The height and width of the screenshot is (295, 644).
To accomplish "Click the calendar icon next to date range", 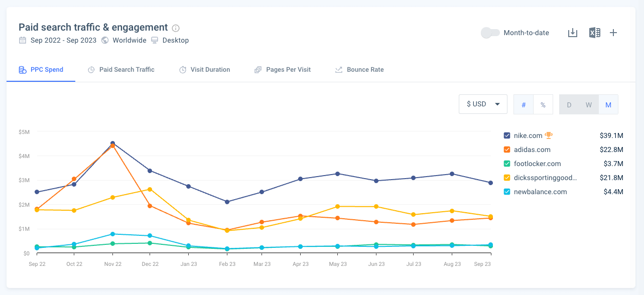I will click(23, 40).
